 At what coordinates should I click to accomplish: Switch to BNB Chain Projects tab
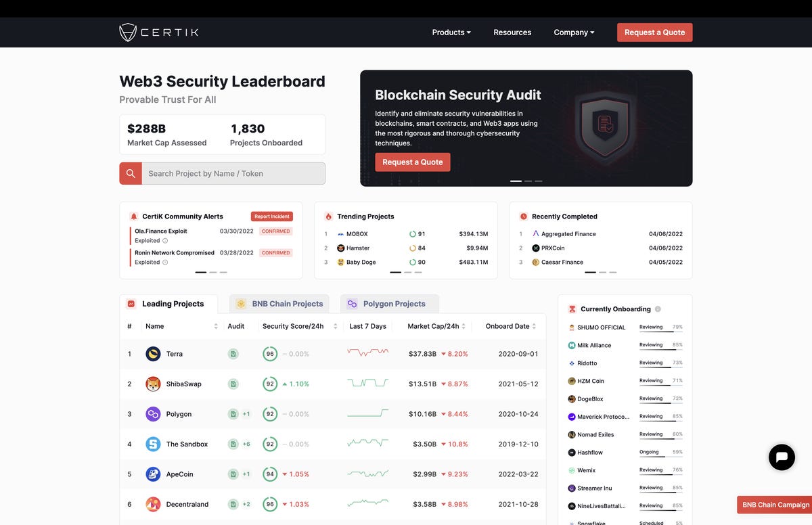[x=279, y=304]
